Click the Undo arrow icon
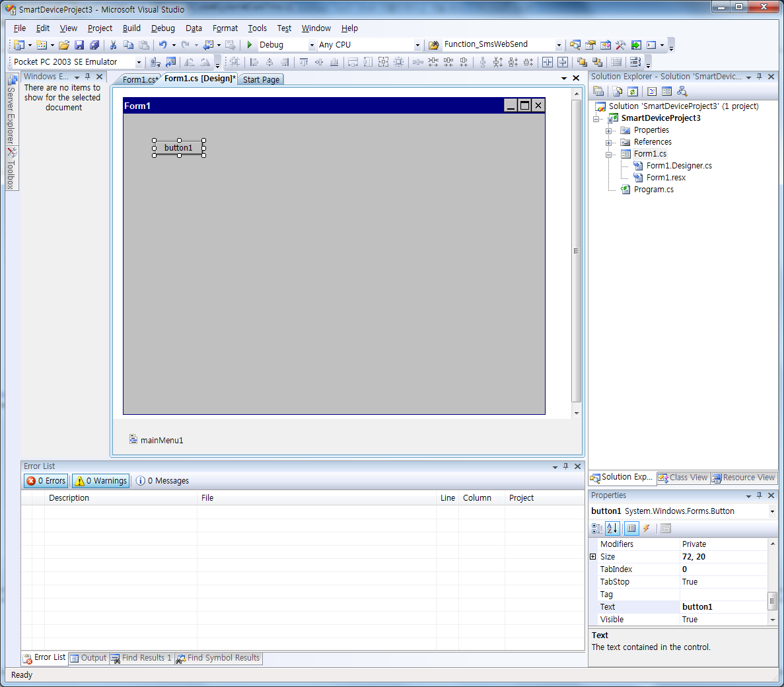Viewport: 784px width, 687px height. pyautogui.click(x=162, y=45)
